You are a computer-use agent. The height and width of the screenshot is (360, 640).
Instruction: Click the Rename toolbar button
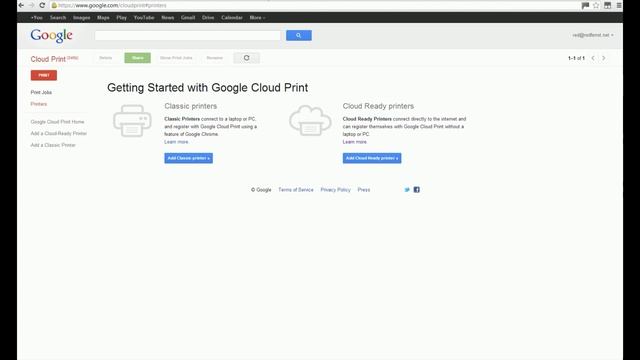(x=215, y=58)
